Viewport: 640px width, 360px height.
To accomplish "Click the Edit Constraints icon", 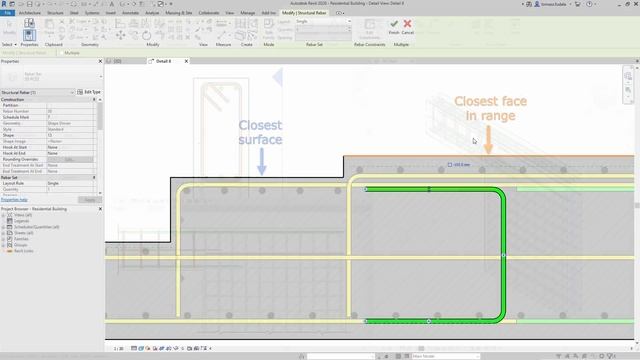I will point(369,24).
